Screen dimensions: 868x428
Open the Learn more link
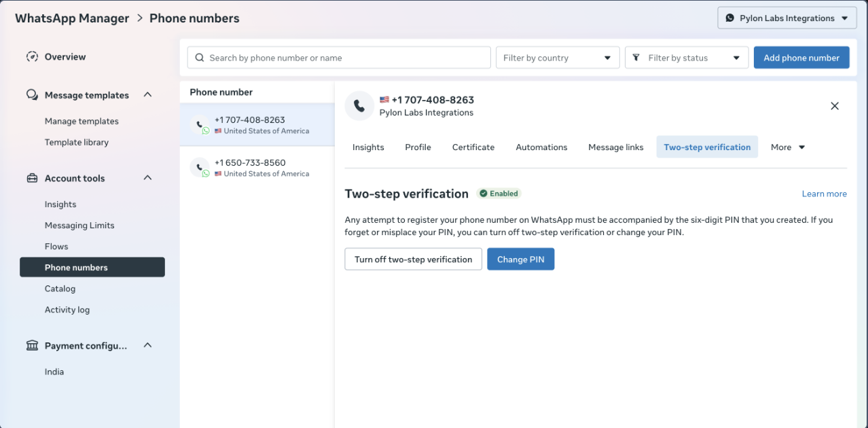824,194
